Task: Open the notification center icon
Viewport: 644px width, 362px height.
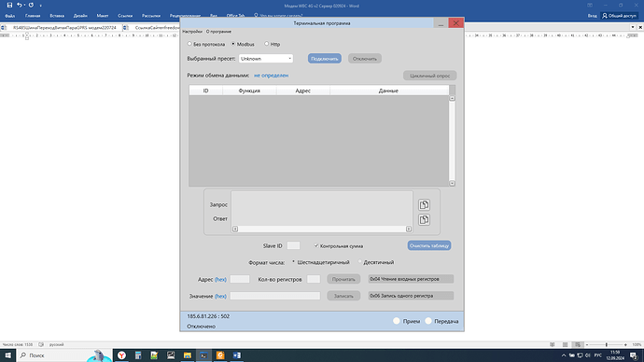Action: pos(634,355)
